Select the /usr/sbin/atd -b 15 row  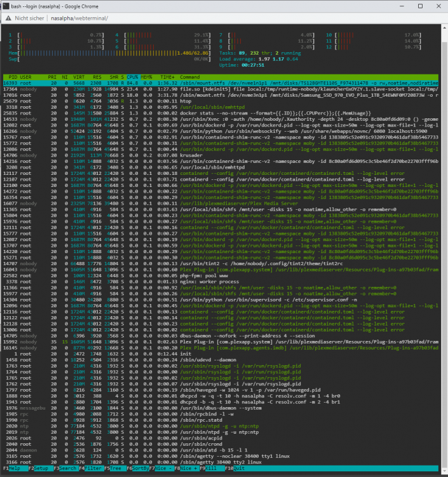(221, 450)
